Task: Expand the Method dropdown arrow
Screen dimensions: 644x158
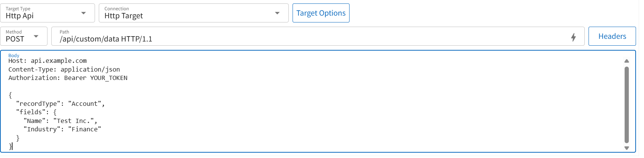Action: 36,37
